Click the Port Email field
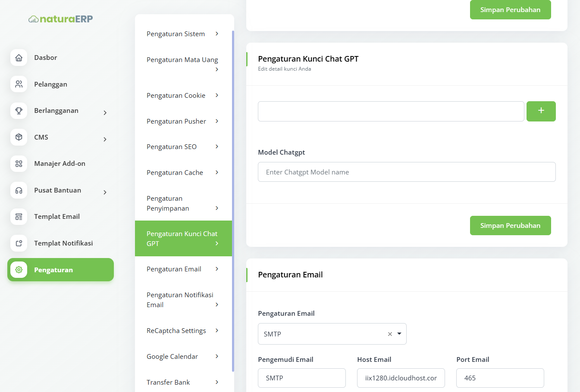The height and width of the screenshot is (392, 580). (x=500, y=378)
